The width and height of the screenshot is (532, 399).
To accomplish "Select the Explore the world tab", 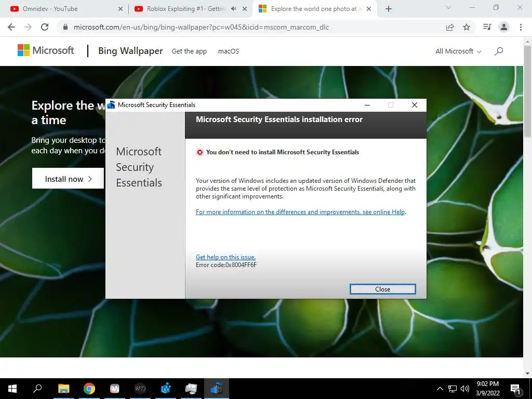I will (x=314, y=9).
